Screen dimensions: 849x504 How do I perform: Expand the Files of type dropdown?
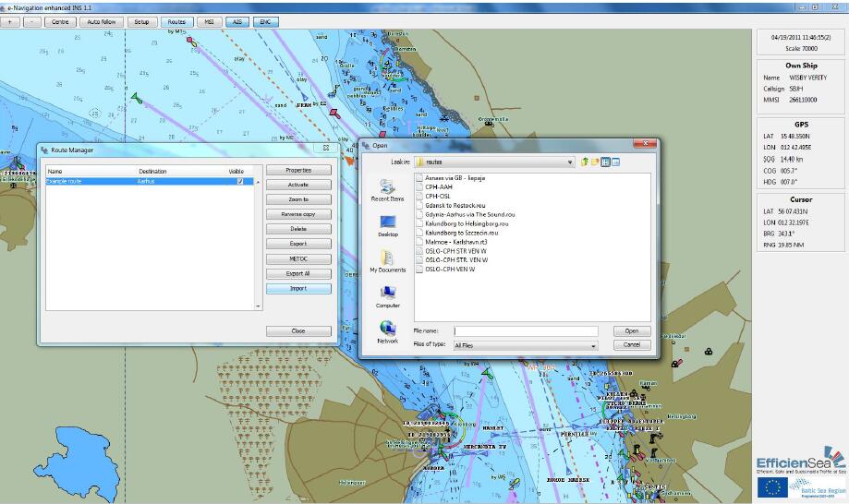coord(593,345)
